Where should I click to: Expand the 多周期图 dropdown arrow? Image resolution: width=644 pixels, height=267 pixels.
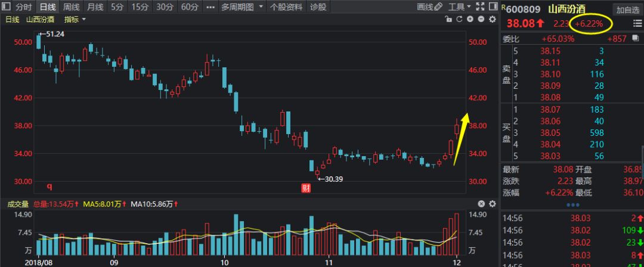pyautogui.click(x=261, y=7)
